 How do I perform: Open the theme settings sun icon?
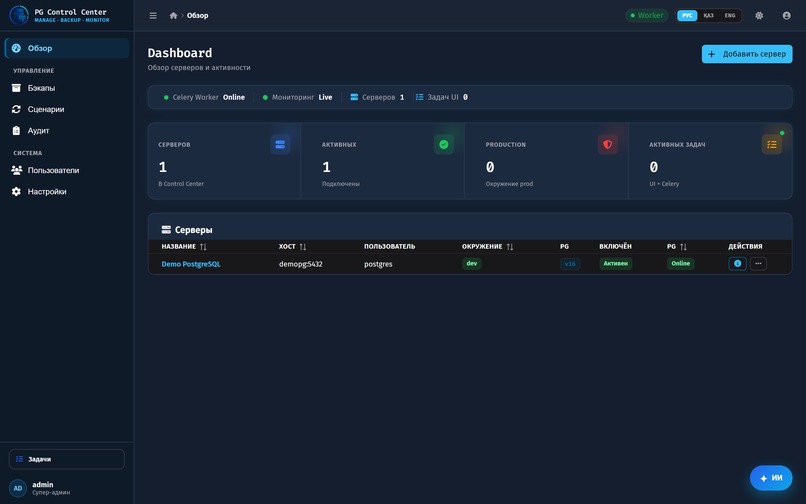(759, 15)
